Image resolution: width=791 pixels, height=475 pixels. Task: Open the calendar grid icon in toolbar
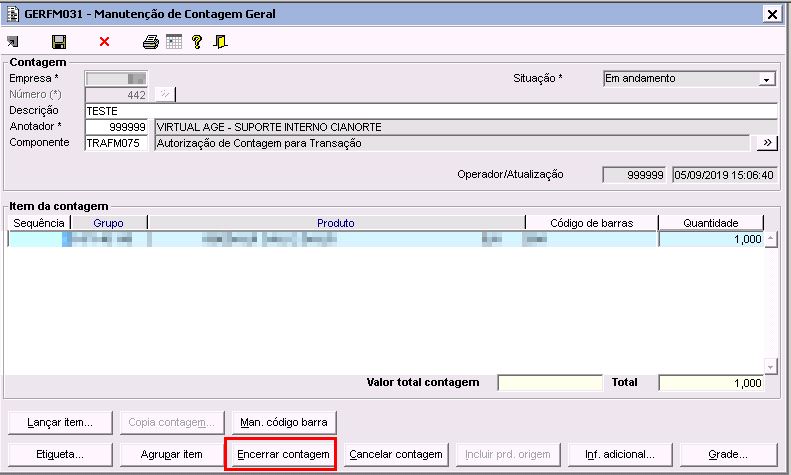(x=174, y=42)
